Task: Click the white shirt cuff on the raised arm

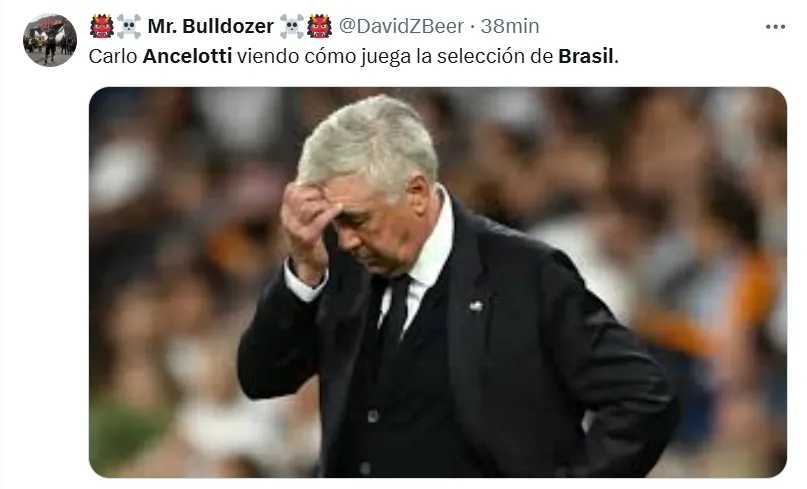Action: point(304,283)
